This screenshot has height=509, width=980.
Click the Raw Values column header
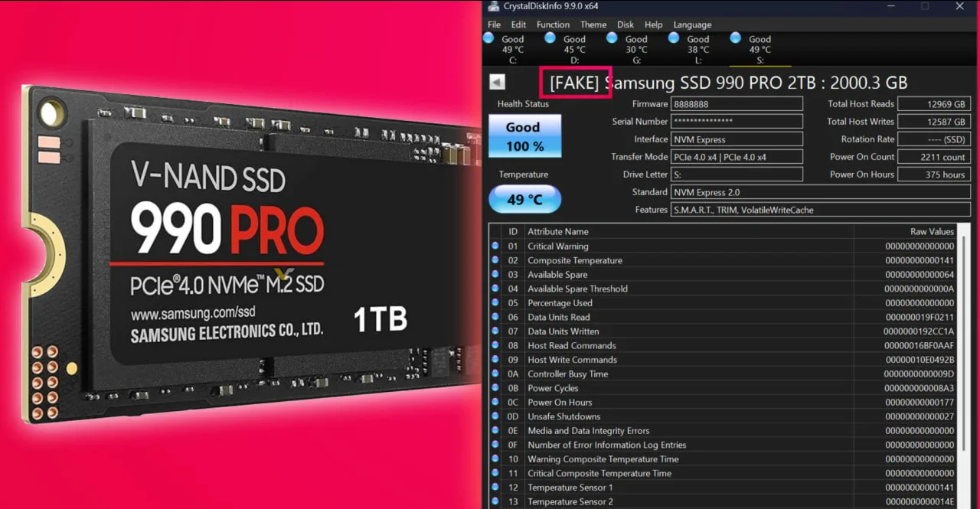tap(906, 231)
